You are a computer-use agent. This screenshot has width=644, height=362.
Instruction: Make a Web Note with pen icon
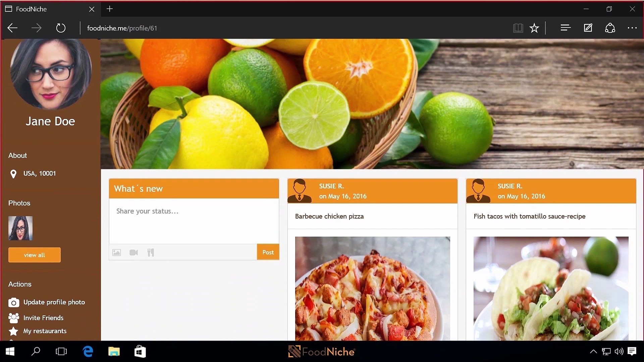tap(588, 28)
